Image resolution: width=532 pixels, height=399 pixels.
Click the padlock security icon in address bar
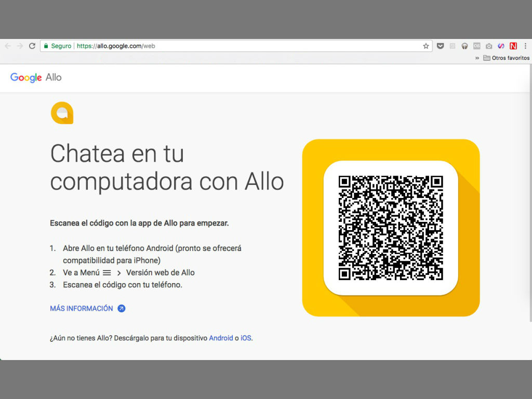(47, 46)
